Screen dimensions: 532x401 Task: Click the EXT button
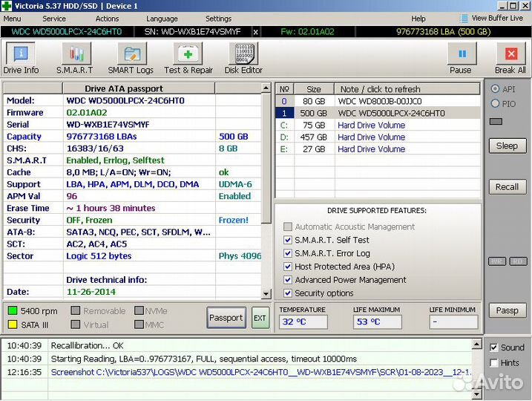[x=260, y=318]
